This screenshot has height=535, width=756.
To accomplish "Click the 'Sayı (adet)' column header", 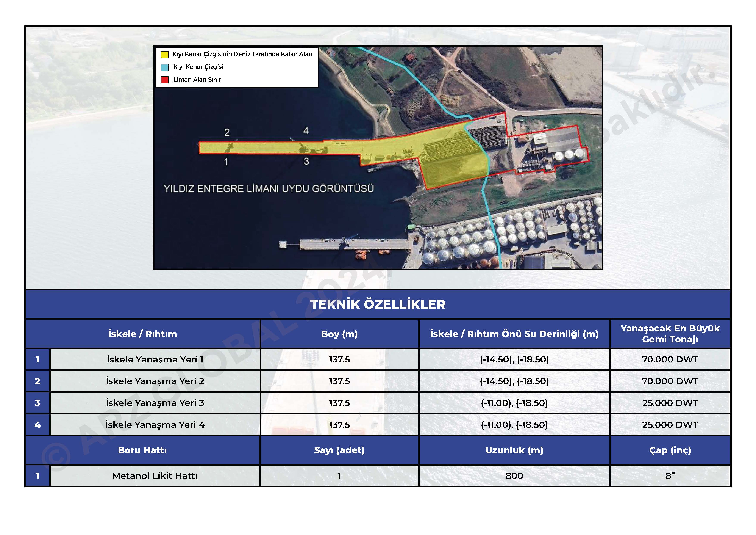I will (x=339, y=450).
